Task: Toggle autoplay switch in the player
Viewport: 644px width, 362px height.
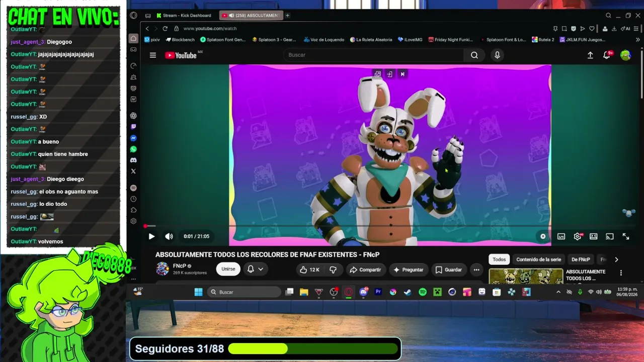Action: [543, 236]
